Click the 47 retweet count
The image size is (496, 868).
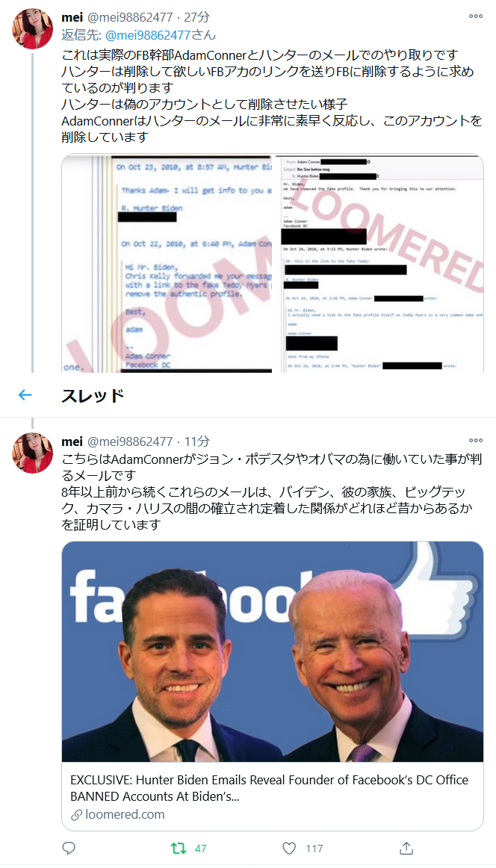(200, 848)
